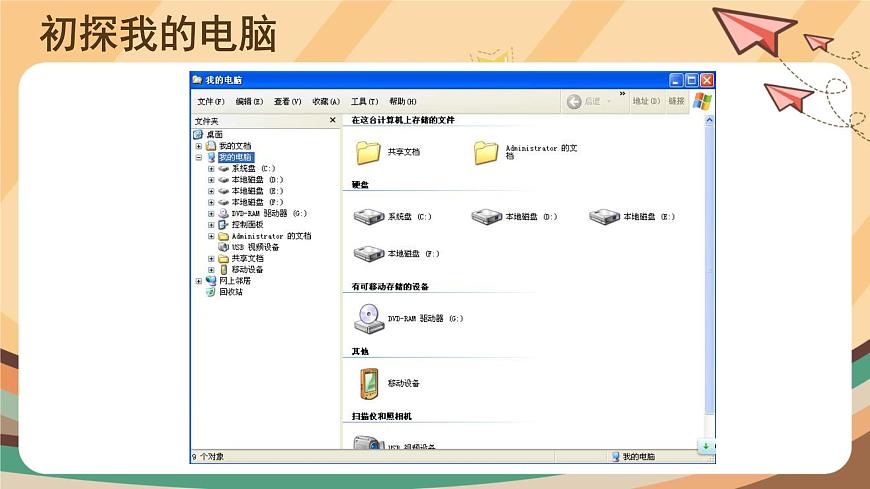The width and height of the screenshot is (870, 489).
Task: Select 本地磁盘 (F:) label in the folder tree
Action: 257,202
